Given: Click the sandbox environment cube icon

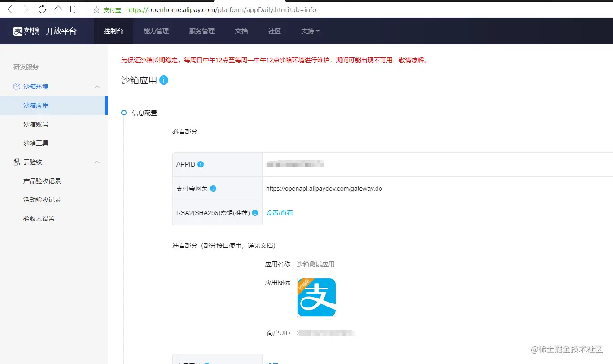Looking at the screenshot, I should [17, 87].
